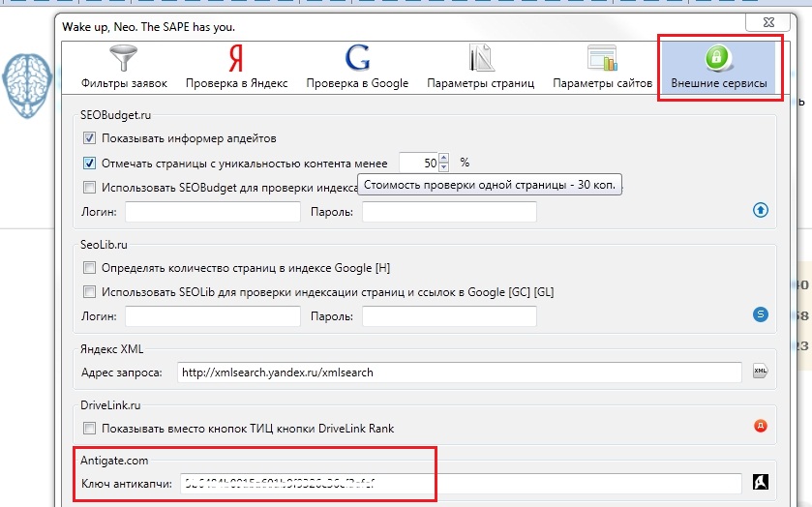Increase the uniqueness percent spinner value
This screenshot has width=812, height=507.
click(444, 159)
